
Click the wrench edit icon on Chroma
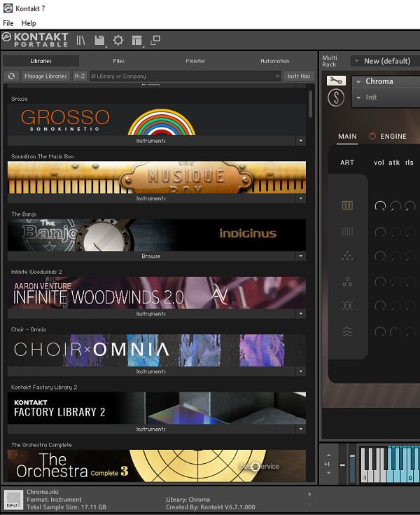(336, 81)
